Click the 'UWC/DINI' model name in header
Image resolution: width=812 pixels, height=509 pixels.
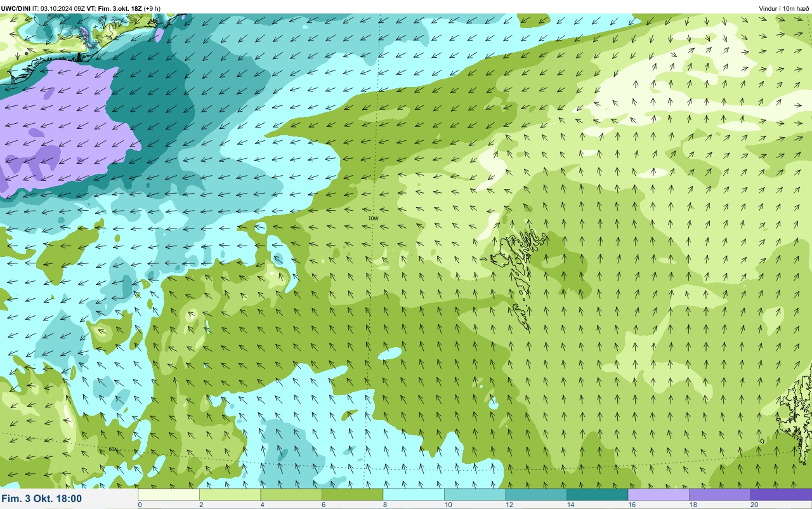coord(16,8)
